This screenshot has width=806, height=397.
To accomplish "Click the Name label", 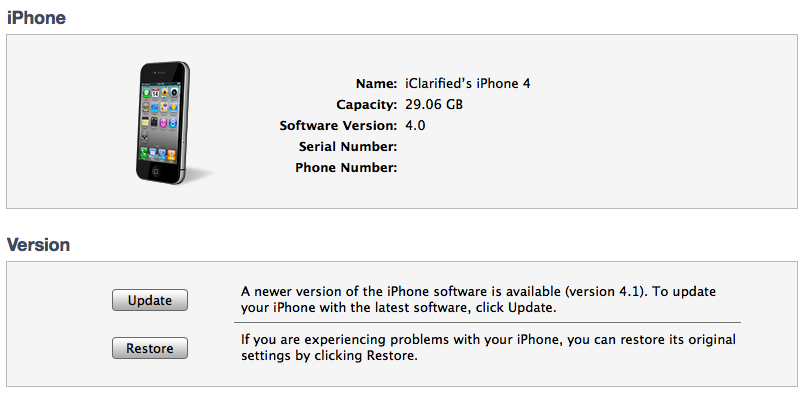I will (x=376, y=84).
